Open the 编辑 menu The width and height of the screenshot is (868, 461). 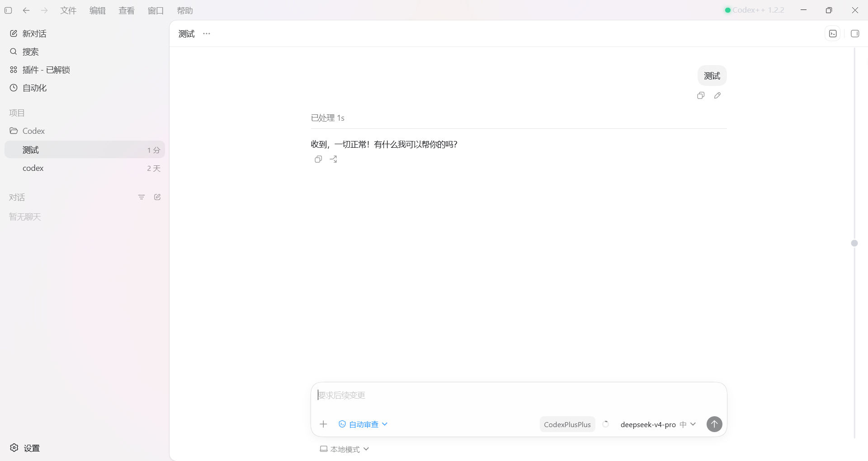(97, 10)
